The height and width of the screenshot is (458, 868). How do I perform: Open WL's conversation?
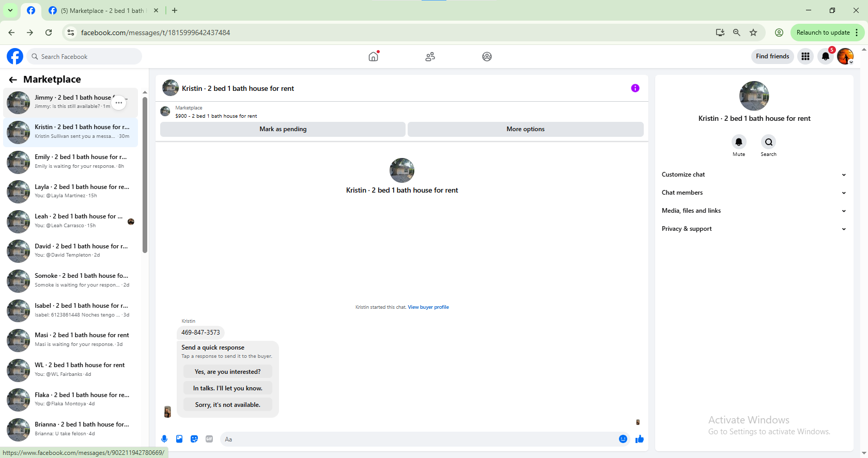tap(71, 370)
